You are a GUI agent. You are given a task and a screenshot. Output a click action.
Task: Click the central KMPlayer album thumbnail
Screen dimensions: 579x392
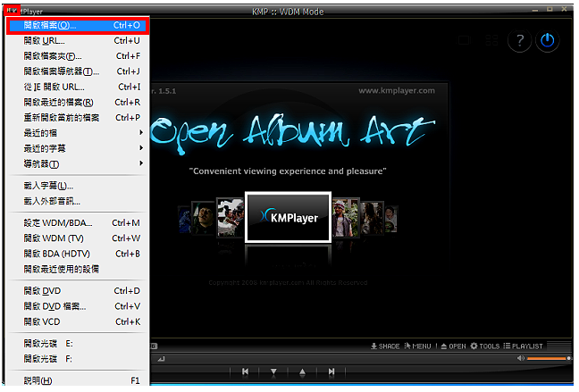pyautogui.click(x=288, y=217)
